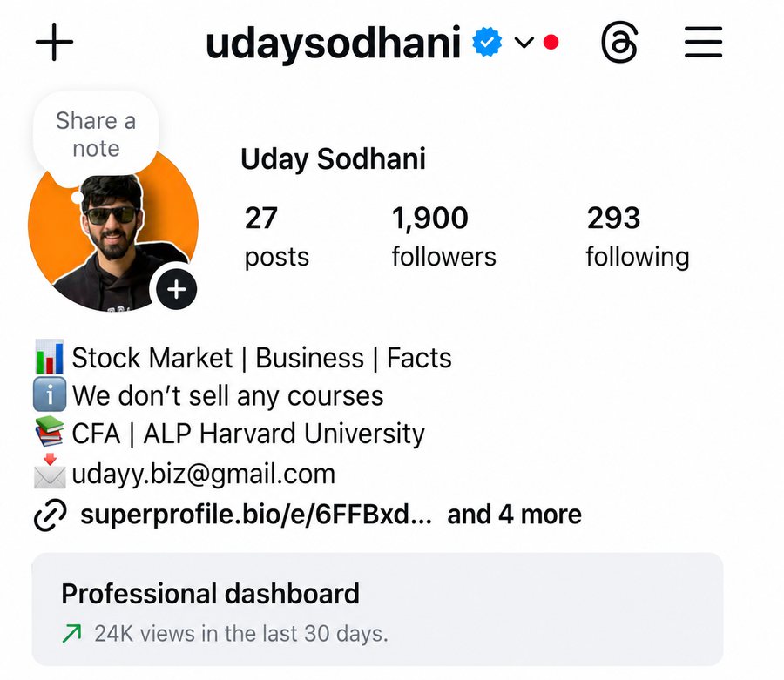This screenshot has height=680, width=784.
Task: Open the 293 following list
Action: pyautogui.click(x=638, y=238)
